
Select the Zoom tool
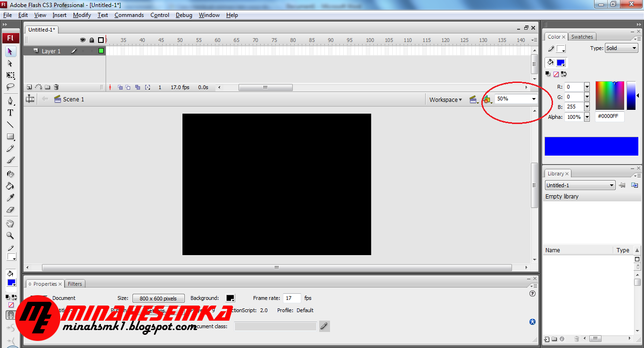[10, 235]
